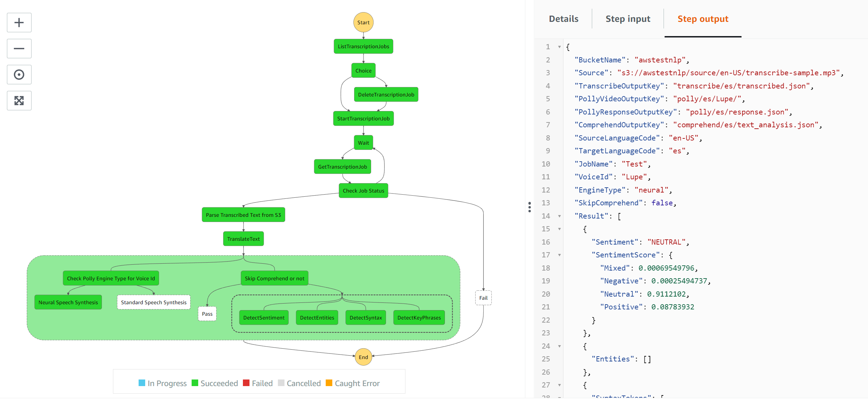Screen dimensions: 868x401
Task: Collapse the Result array on line 14
Action: click(x=559, y=216)
